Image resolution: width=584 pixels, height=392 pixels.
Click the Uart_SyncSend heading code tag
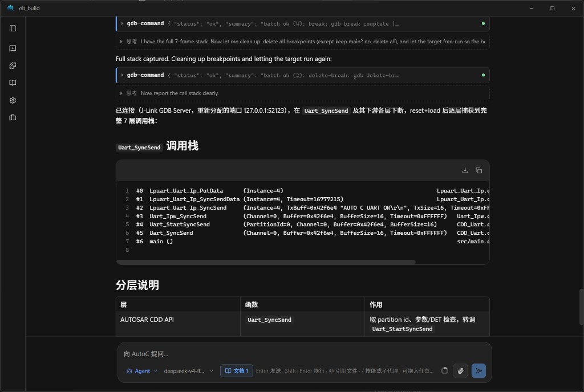[x=139, y=148]
